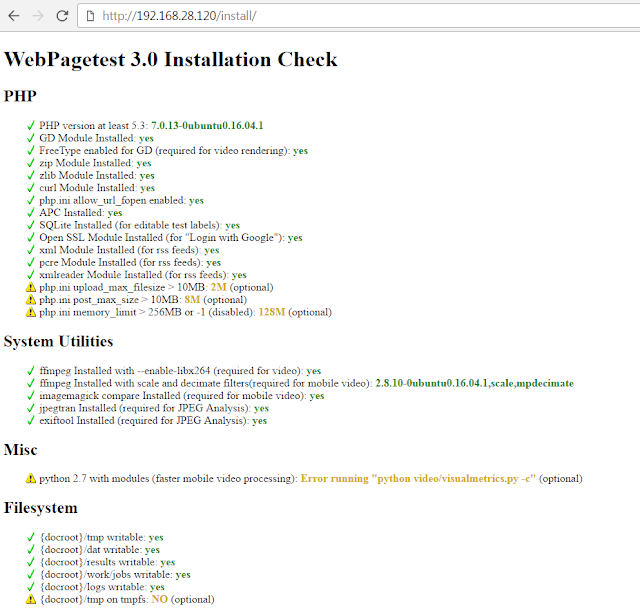Click the checkmark next to GD Module Installed

pos(31,138)
